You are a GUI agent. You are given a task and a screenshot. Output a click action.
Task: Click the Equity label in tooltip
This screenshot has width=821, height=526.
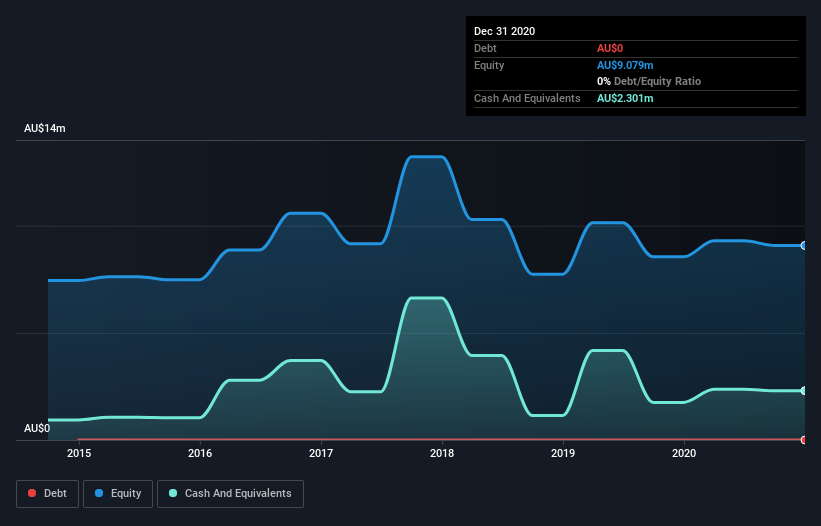[x=489, y=65]
